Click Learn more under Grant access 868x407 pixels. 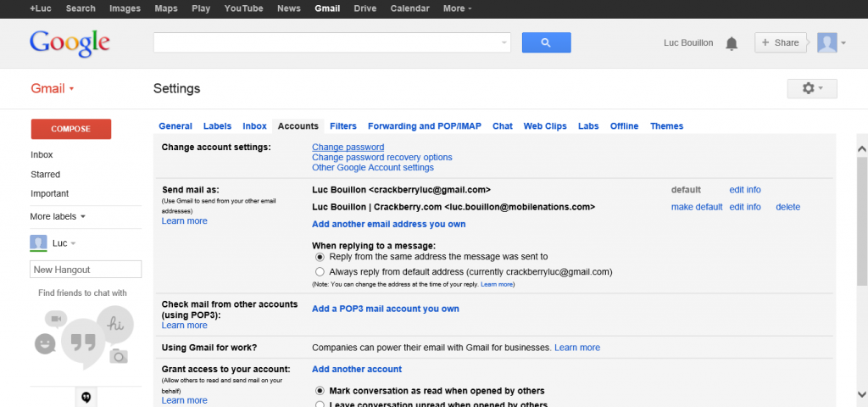[184, 400]
